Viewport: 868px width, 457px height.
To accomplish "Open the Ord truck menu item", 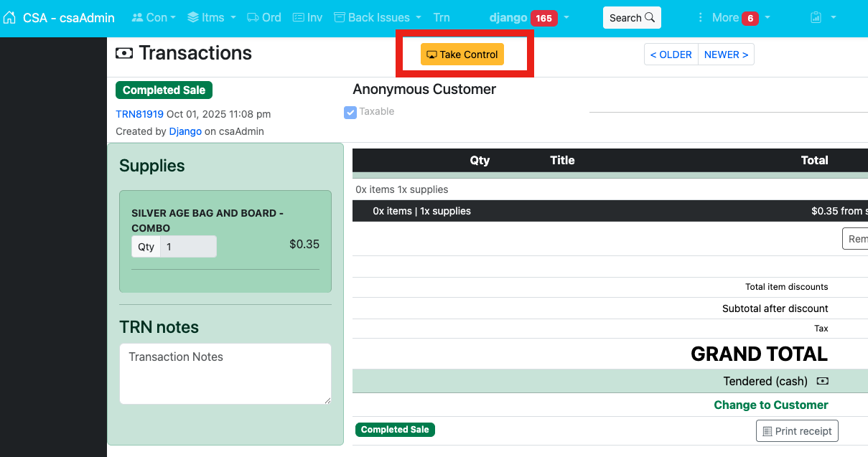I will tap(263, 18).
